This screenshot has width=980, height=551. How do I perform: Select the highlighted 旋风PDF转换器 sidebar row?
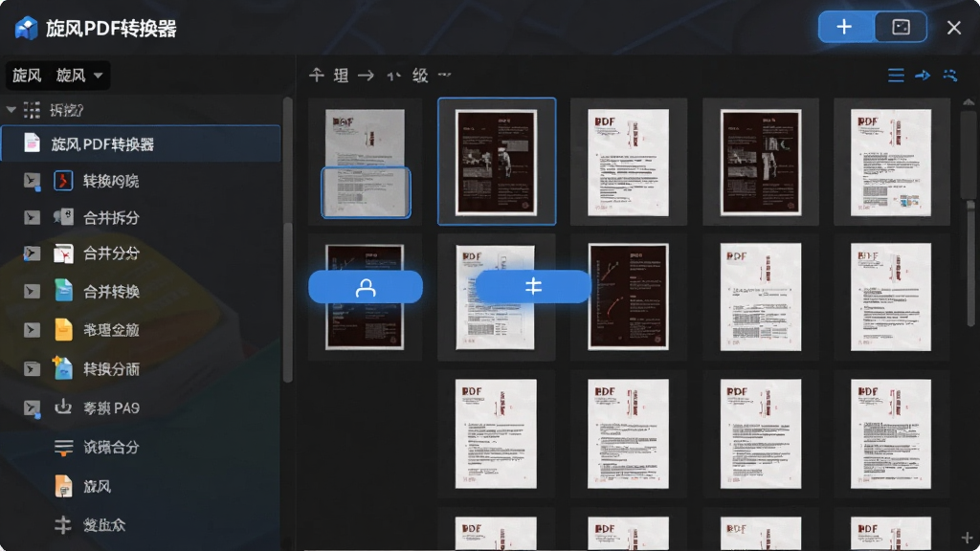click(141, 143)
